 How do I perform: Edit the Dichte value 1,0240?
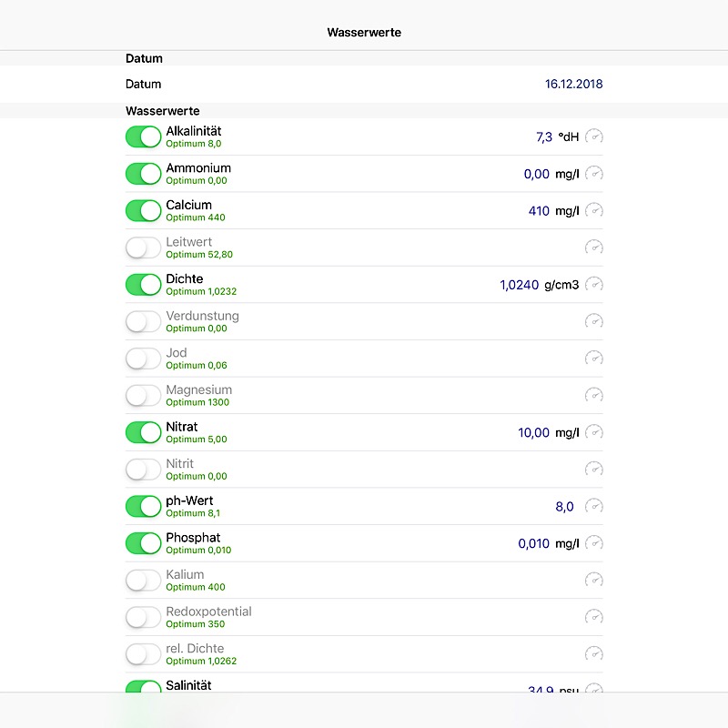coord(519,285)
